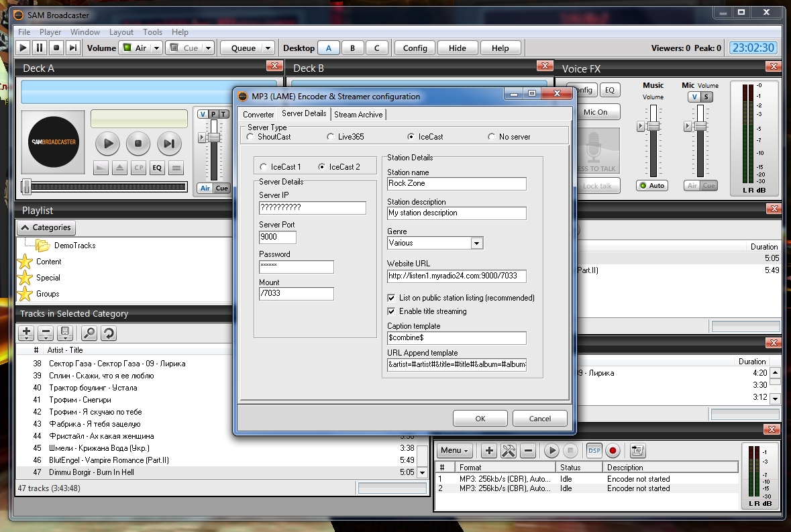Open encoder log icon
The image size is (791, 532).
coord(637,450)
